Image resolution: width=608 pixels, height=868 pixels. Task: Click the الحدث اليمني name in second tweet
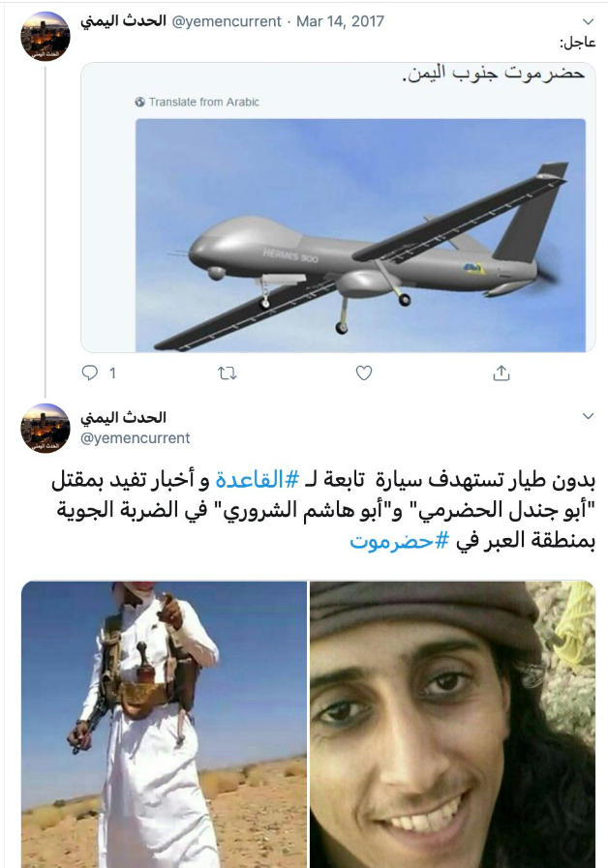124,417
